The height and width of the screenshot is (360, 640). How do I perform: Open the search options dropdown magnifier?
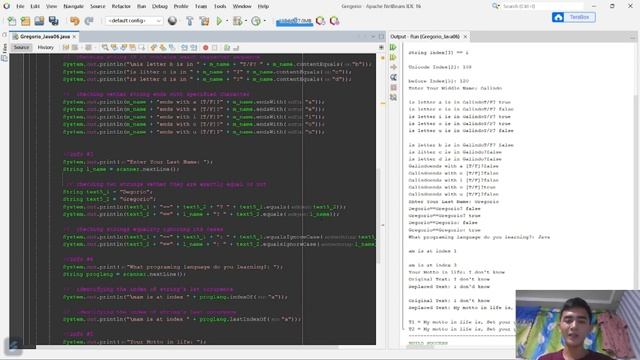[496, 6]
